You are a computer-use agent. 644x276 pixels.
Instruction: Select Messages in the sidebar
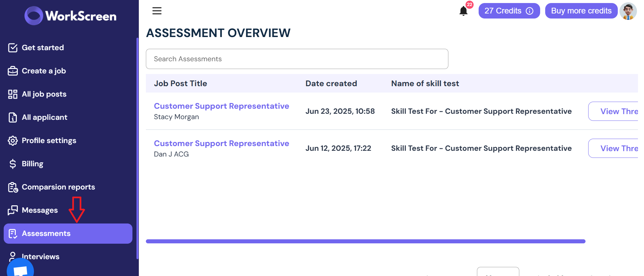(x=40, y=210)
